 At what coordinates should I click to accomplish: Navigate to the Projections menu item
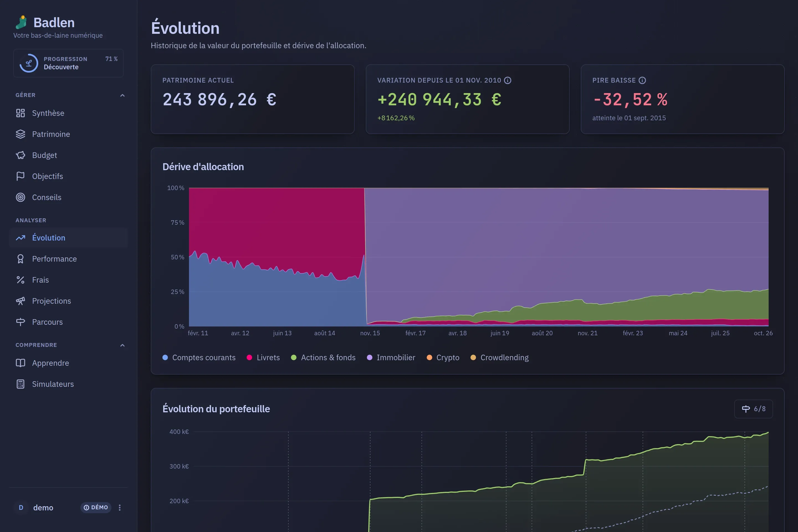68,301
